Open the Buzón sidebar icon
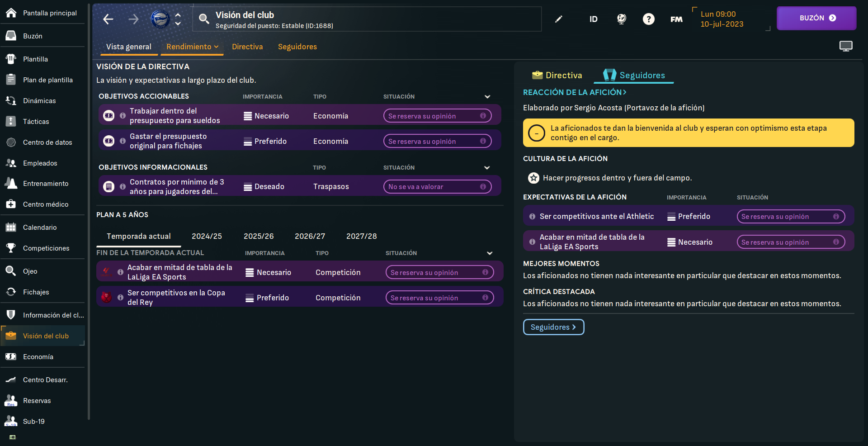 click(11, 36)
